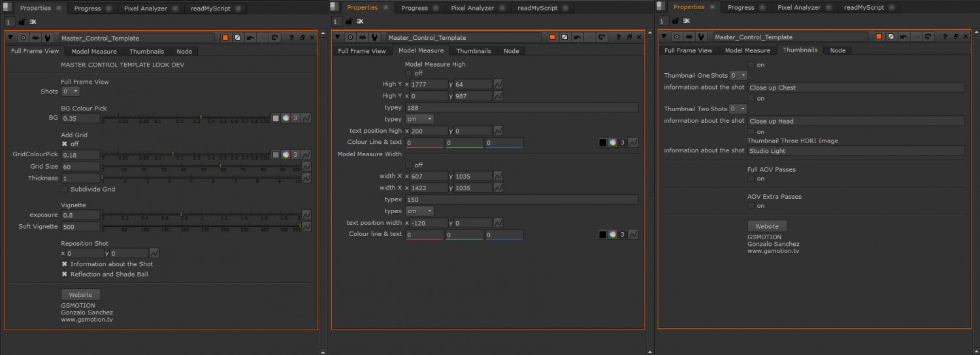
Task: Open the cm dropdown below the 150 field
Action: [419, 211]
